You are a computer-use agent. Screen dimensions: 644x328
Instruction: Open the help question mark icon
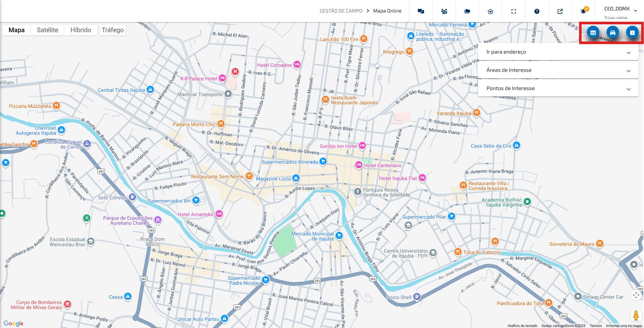[x=537, y=11]
